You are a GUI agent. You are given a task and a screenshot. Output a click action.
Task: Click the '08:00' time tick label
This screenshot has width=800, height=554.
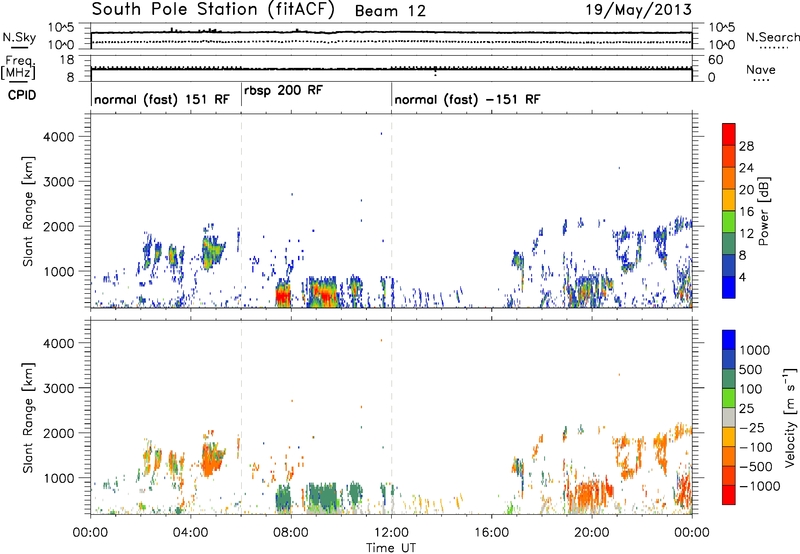[x=291, y=533]
